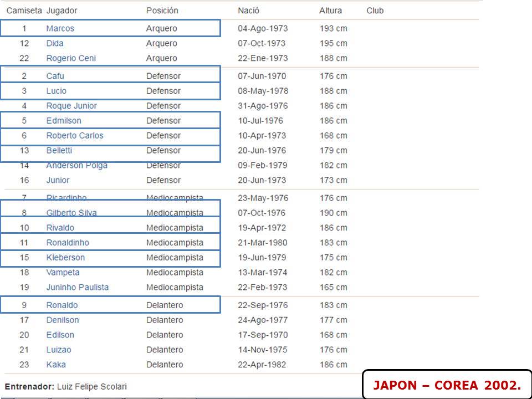This screenshot has width=532, height=399.
Task: Select birth date 22-Feb-1973
Action: point(262,288)
